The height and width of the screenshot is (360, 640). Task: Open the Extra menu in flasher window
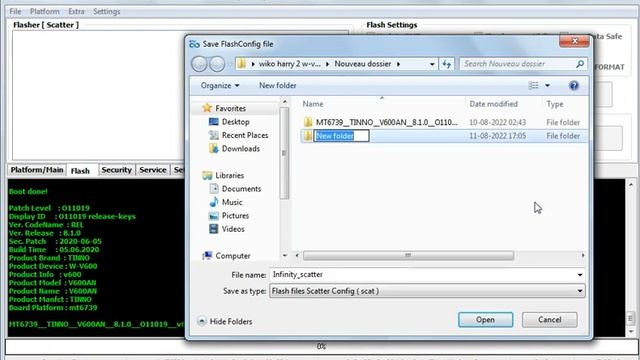pos(76,11)
